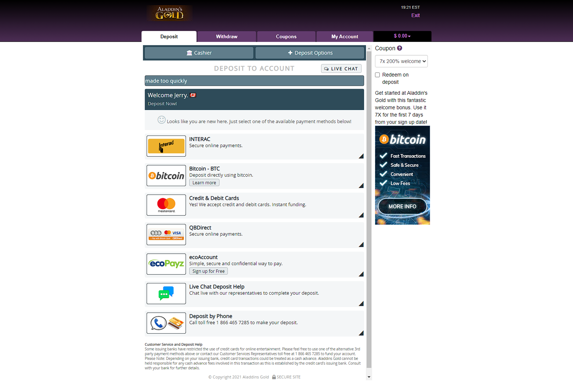Switch to the Deposit tab

click(169, 36)
